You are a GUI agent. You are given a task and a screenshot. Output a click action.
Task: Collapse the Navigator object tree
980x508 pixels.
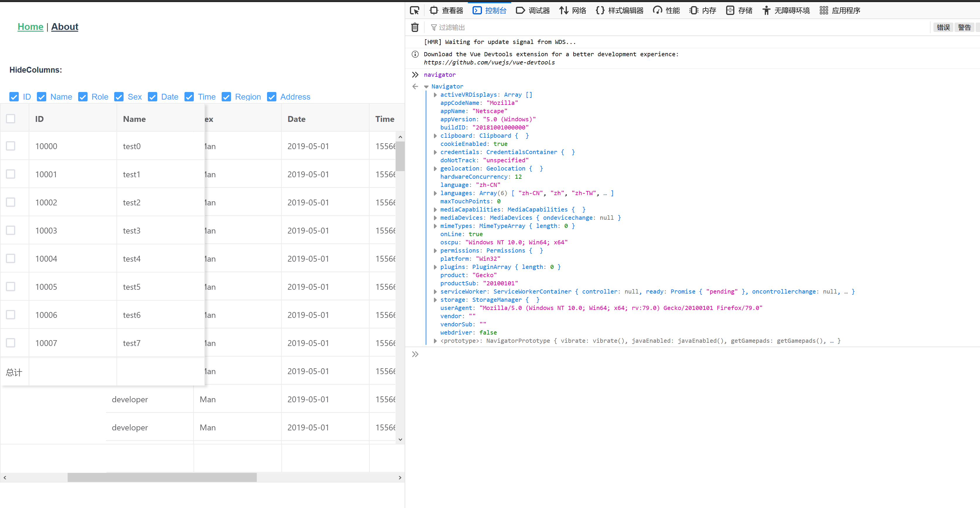[x=427, y=87]
